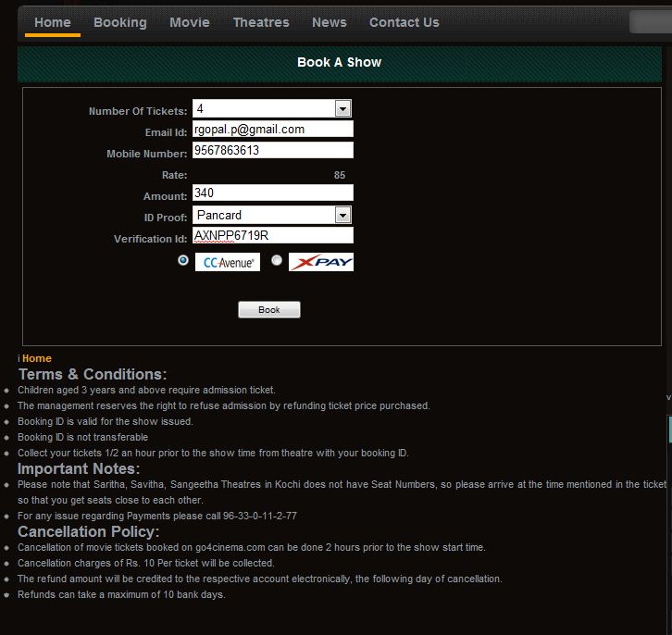Focus the Email Id field

[272, 129]
